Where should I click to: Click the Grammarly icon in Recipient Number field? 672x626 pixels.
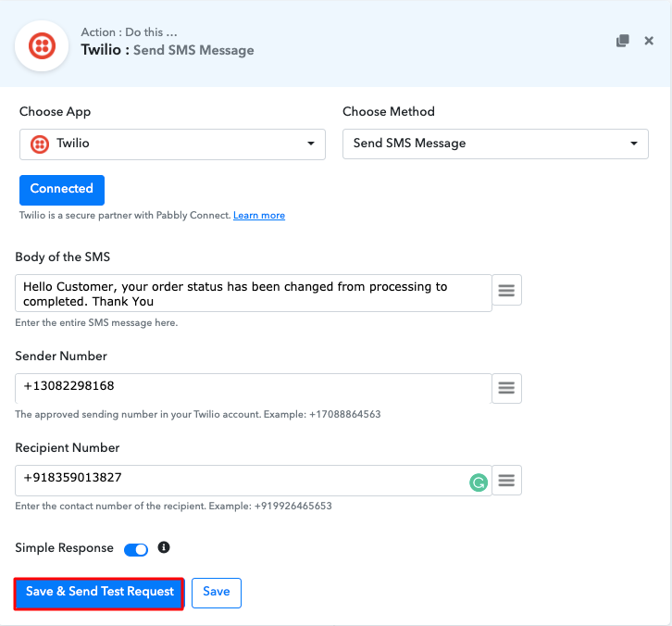click(479, 482)
